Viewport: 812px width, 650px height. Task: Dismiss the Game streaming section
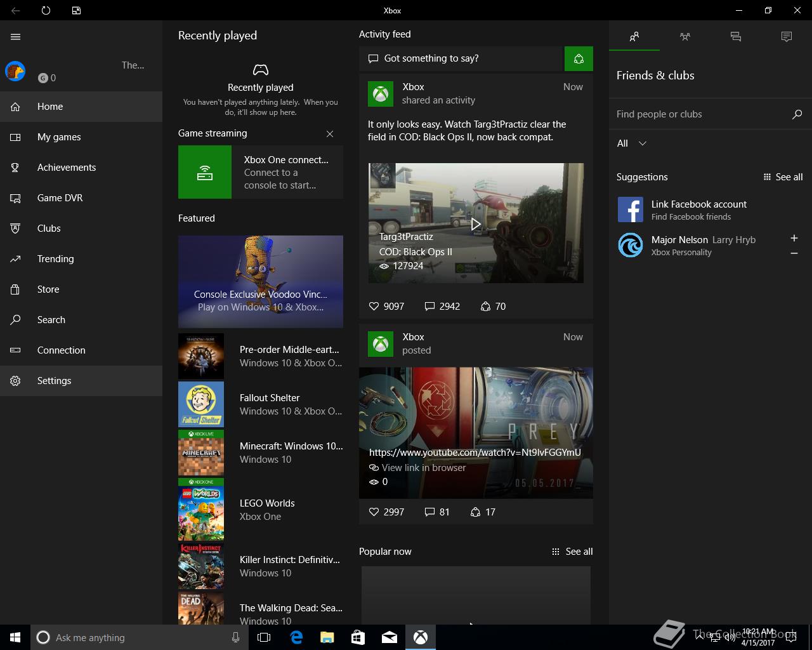click(330, 134)
